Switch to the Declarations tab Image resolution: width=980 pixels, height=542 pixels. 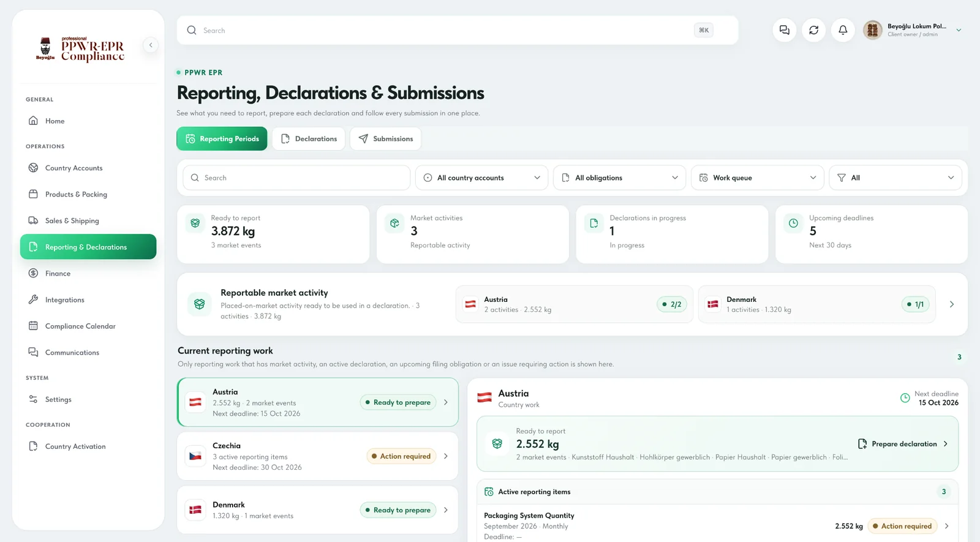point(309,139)
